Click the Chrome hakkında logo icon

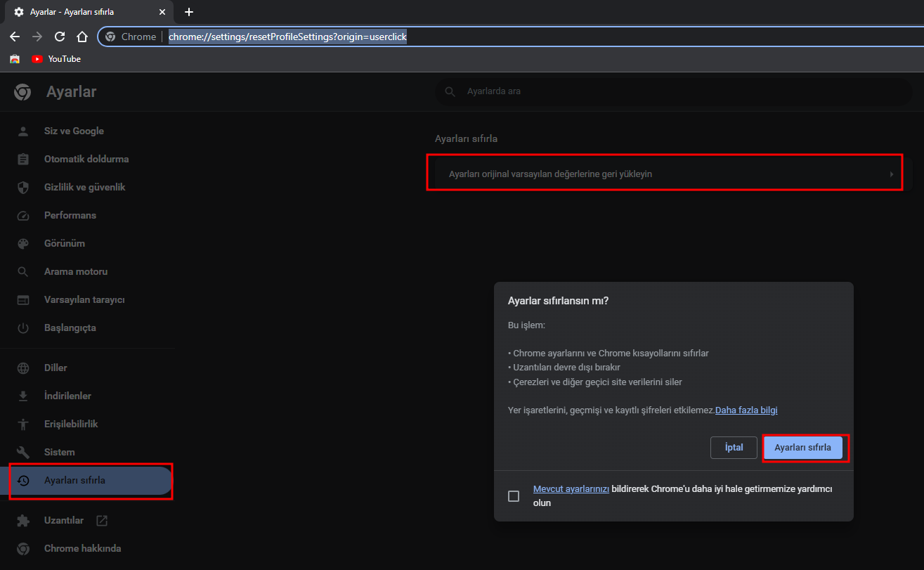23,548
